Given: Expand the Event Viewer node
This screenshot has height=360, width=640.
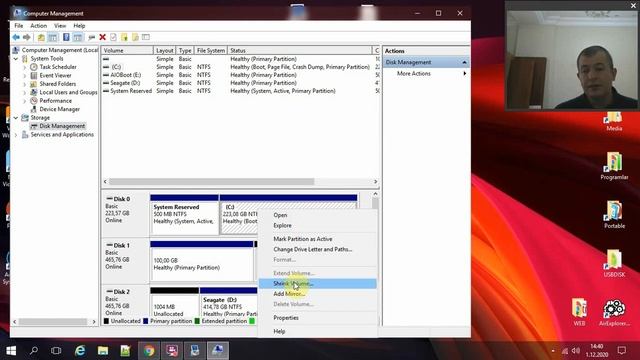Looking at the screenshot, I should 24,76.
